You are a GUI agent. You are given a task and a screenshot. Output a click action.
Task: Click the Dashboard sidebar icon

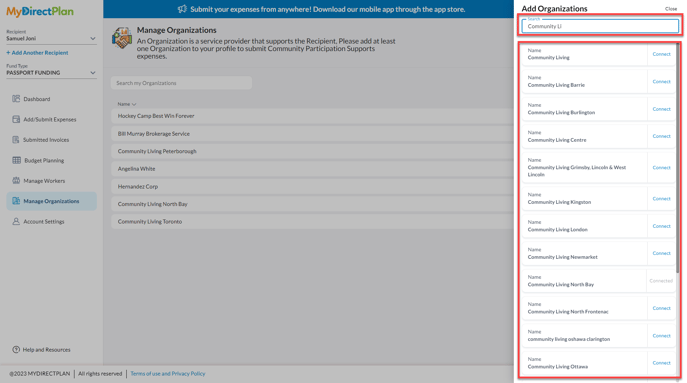tap(16, 99)
